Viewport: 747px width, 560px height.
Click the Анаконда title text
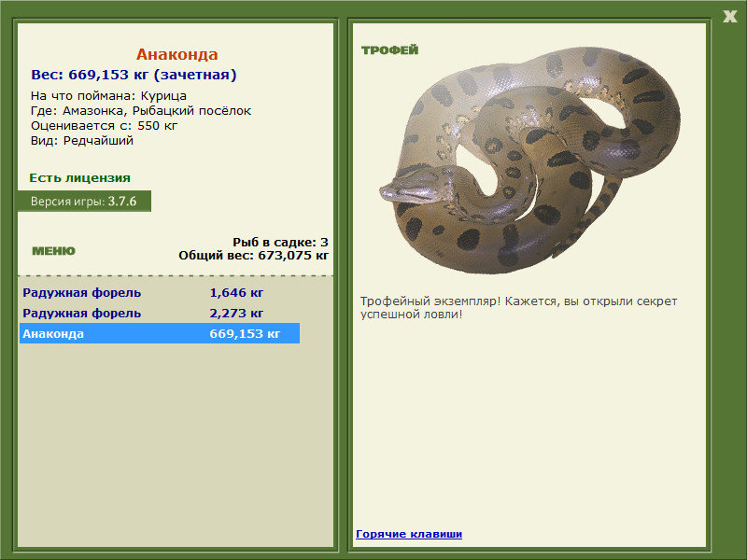176,54
